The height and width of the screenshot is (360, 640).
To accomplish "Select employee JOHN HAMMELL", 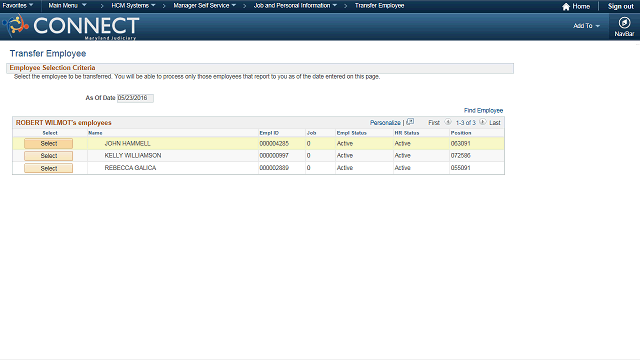I will pos(49,144).
